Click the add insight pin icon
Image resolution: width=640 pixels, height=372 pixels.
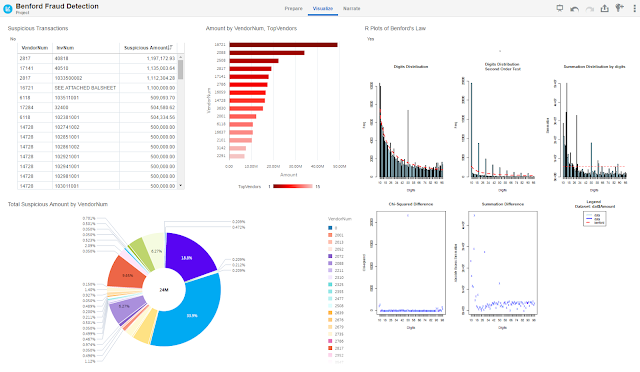tap(620, 8)
